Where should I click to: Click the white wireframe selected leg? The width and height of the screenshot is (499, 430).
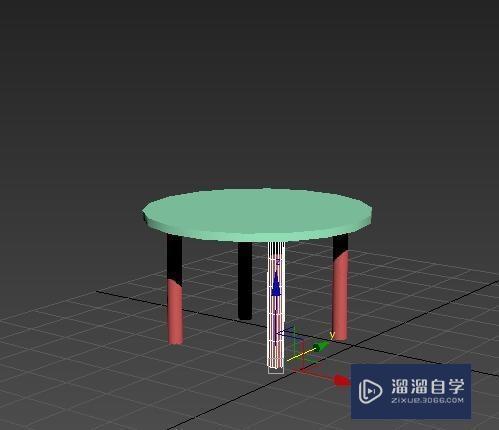click(x=276, y=305)
